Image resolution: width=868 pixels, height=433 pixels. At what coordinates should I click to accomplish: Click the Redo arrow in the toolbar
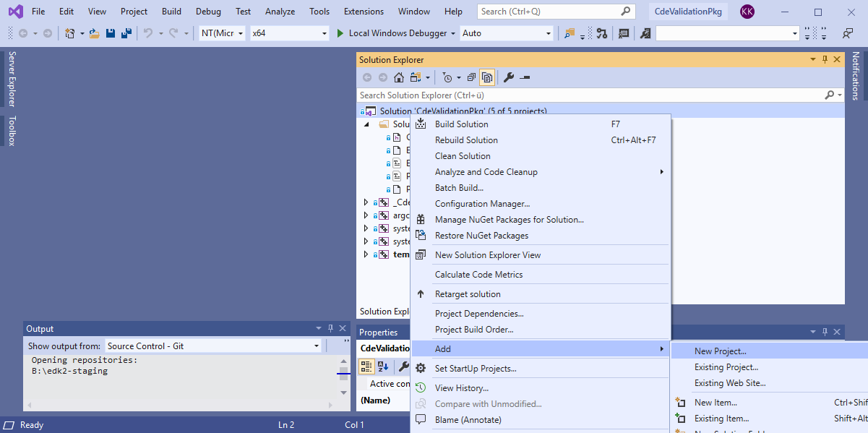point(173,33)
